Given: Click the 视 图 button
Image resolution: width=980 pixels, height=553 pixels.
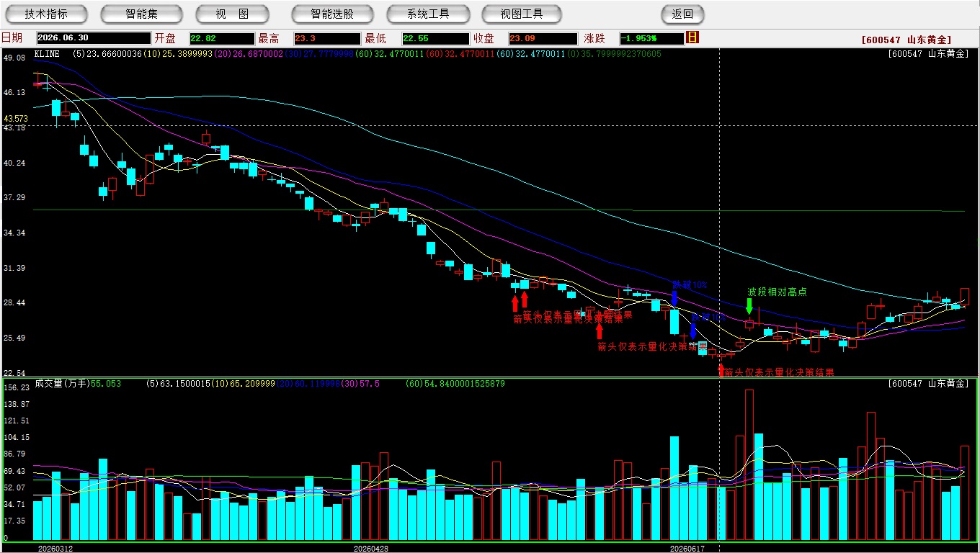Looking at the screenshot, I should point(232,14).
